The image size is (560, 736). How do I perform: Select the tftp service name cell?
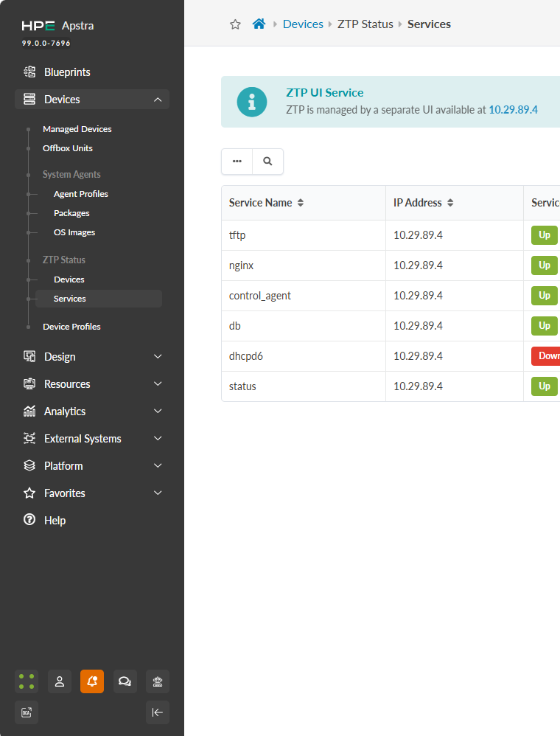click(304, 235)
